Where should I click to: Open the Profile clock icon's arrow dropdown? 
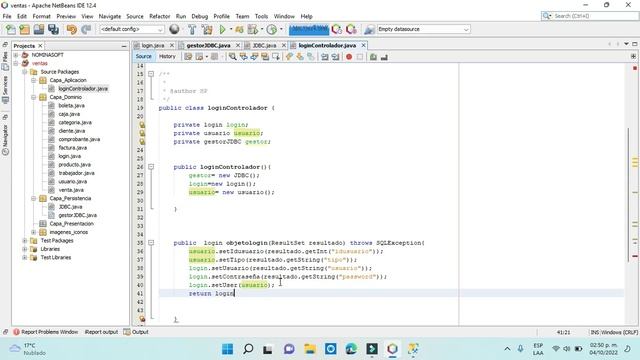(281, 29)
